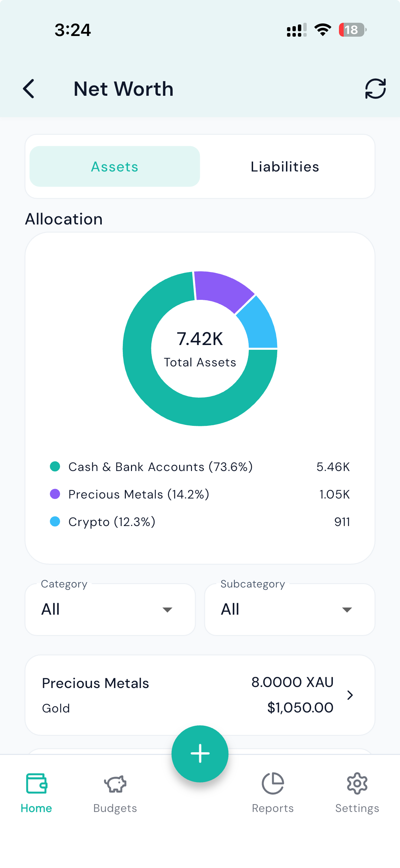Tap the battery indicator in status bar
The width and height of the screenshot is (400, 868).
point(352,30)
